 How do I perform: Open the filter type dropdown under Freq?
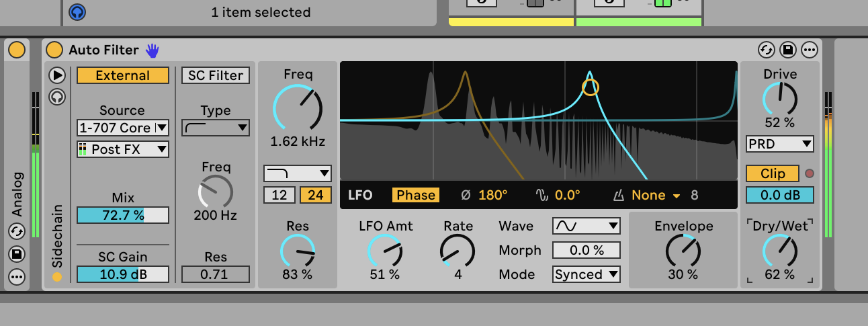pos(298,173)
